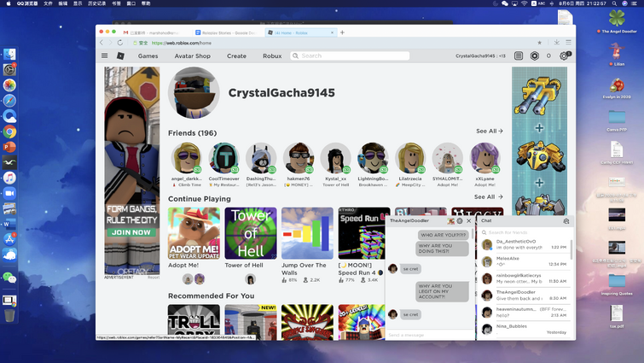
Task: Close the Home - Roblox tab
Action: [x=333, y=32]
